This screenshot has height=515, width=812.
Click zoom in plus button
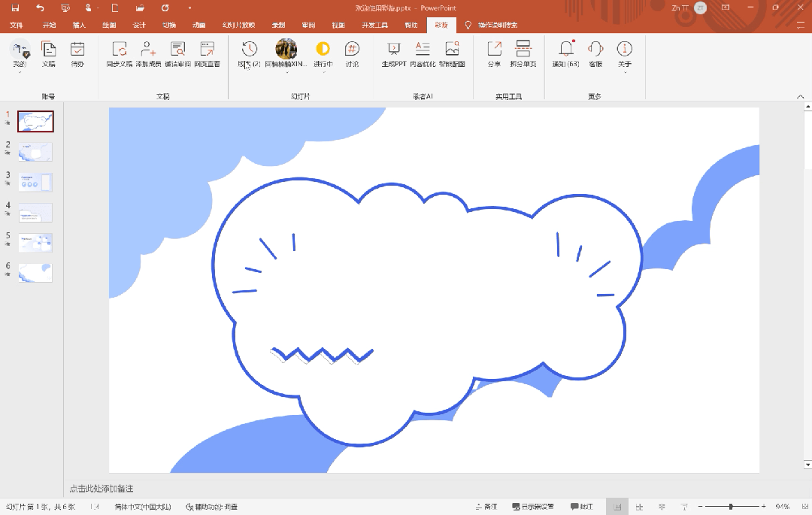764,507
